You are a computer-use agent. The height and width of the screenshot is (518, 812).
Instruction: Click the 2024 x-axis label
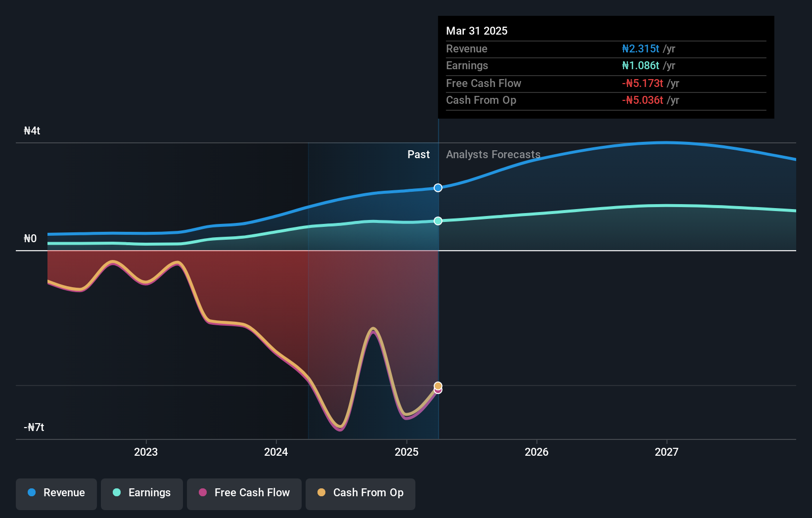click(x=276, y=452)
